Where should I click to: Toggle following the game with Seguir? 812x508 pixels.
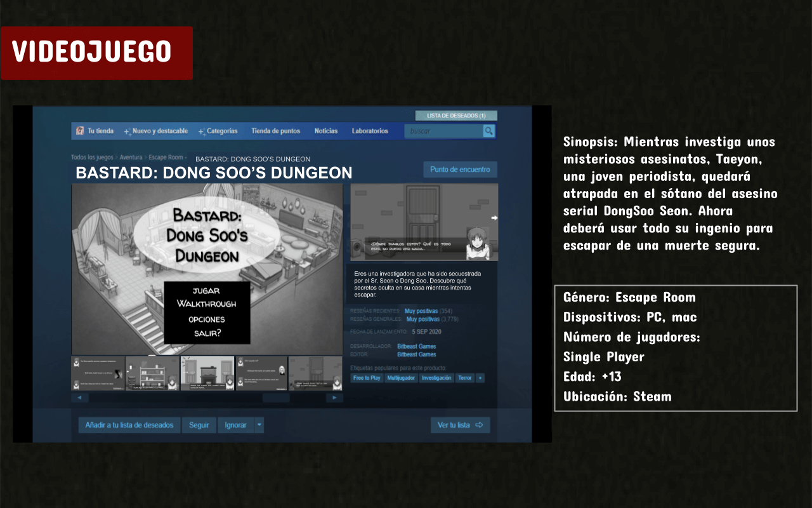pyautogui.click(x=199, y=425)
